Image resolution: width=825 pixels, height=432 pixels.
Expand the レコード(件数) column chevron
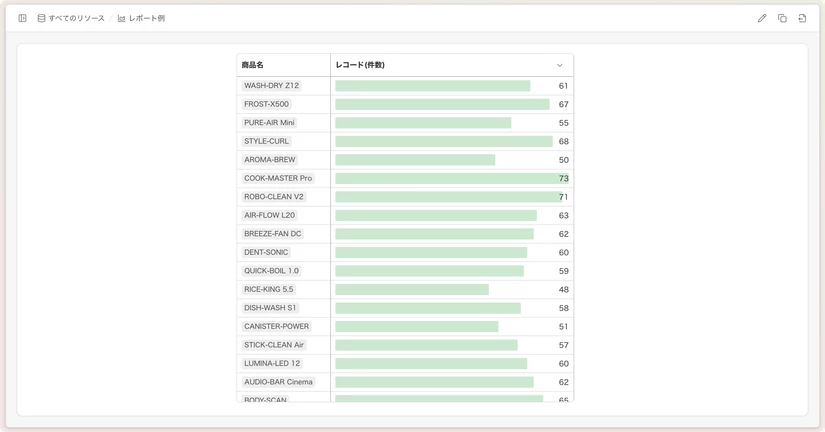point(560,65)
